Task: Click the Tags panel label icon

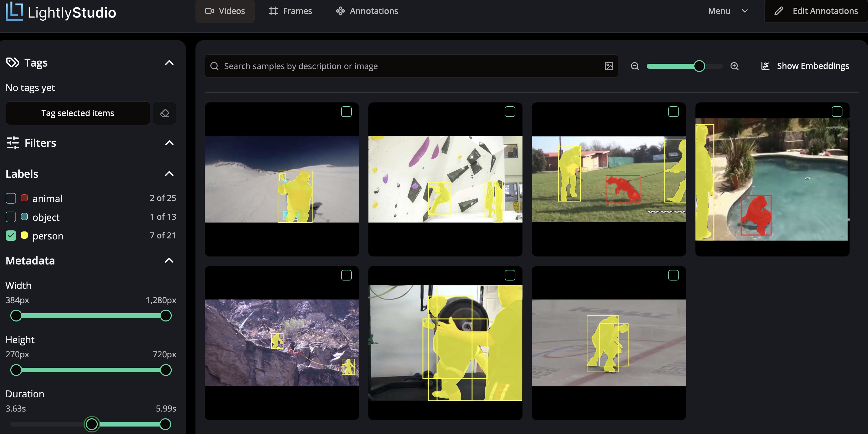Action: 12,62
